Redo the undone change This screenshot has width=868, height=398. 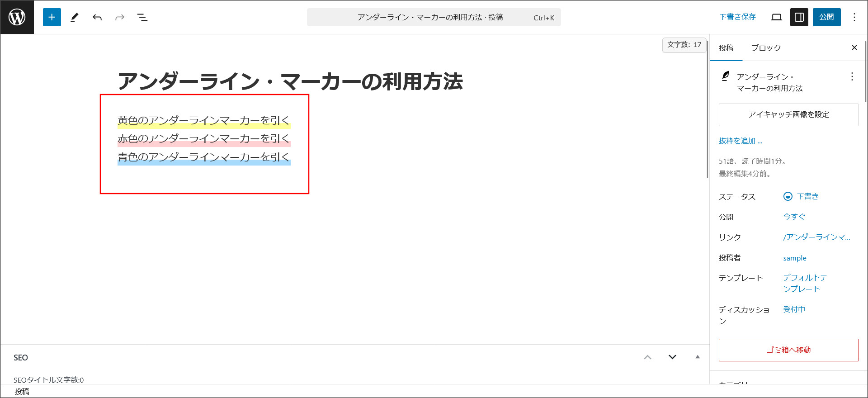click(120, 17)
